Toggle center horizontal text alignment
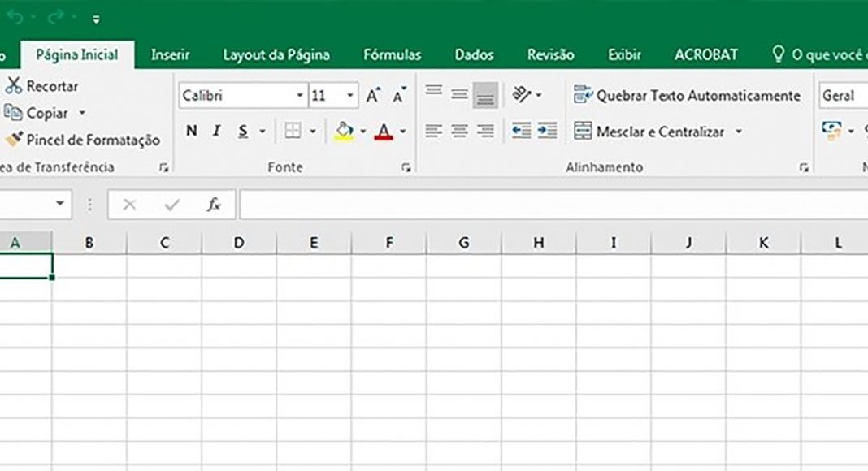 (459, 131)
